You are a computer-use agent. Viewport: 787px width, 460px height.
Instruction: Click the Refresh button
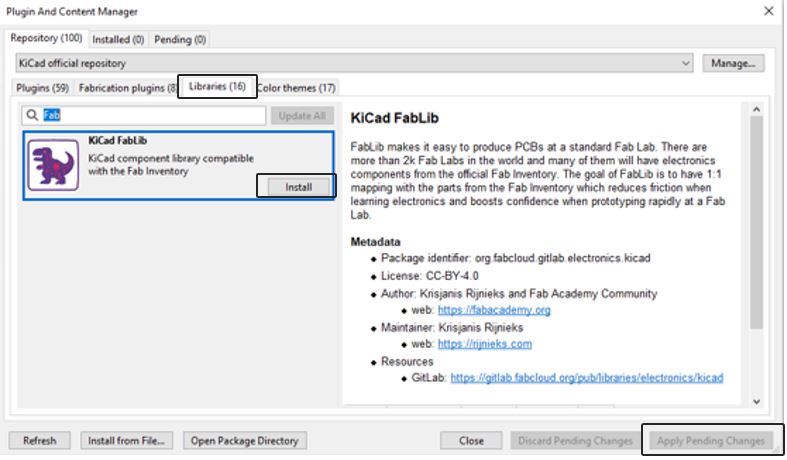pos(40,440)
